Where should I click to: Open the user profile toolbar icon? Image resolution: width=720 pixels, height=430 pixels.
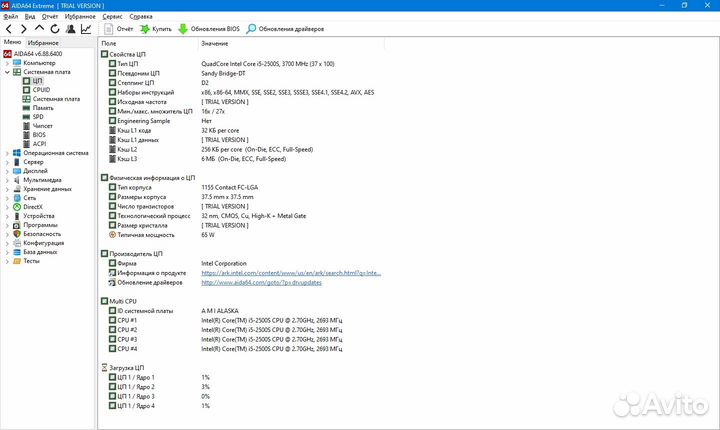tap(70, 29)
